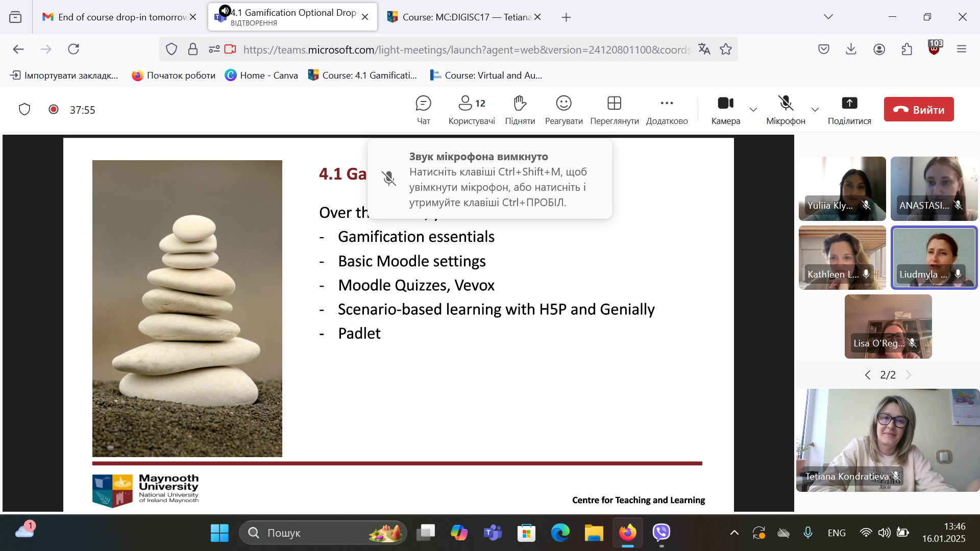Raise hand with Підняти button
The height and width of the screenshot is (551, 980).
(520, 109)
